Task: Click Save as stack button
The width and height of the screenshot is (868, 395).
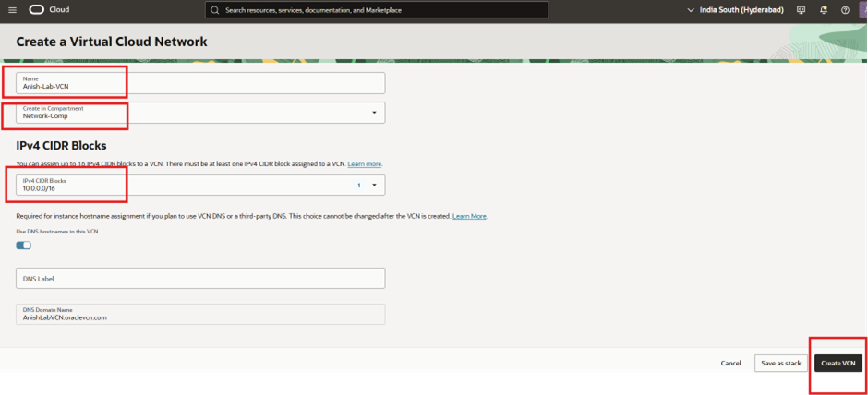Action: click(x=781, y=363)
